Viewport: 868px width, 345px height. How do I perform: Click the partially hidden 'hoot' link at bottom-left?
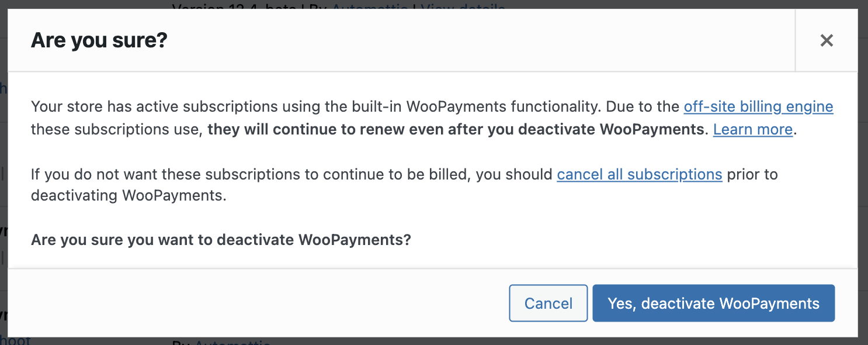coord(15,340)
